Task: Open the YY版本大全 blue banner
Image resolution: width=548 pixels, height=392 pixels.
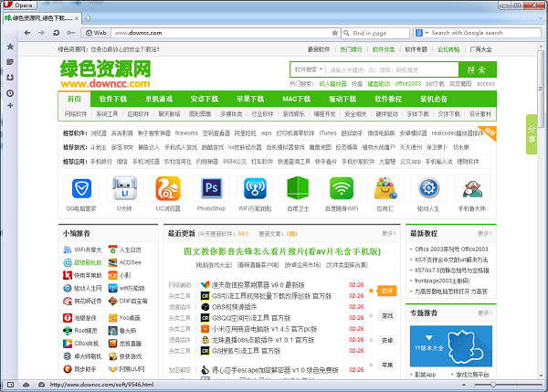Action: click(x=451, y=346)
